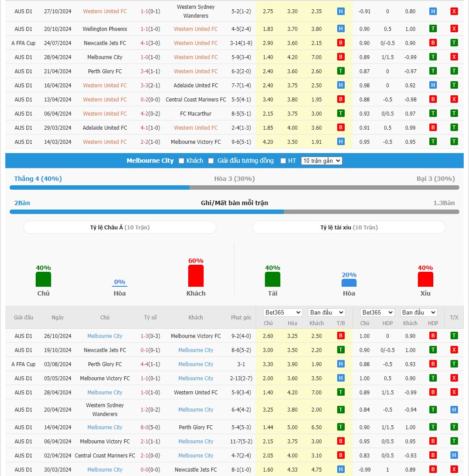Click the blue T/X H badge for 20/04/2024
This screenshot has width=469, height=476.
[x=454, y=410]
